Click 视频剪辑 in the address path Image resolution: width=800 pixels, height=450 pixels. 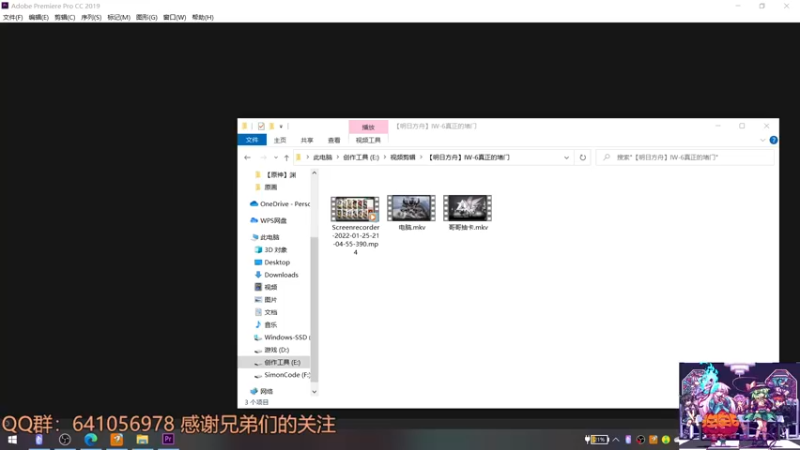coord(403,158)
